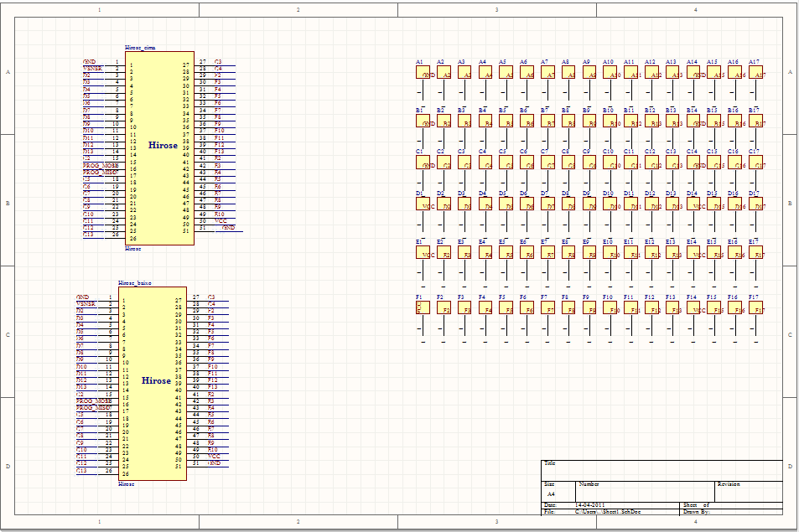Select the D14 VCC pad symbol
The height and width of the screenshot is (532, 799).
(x=693, y=204)
